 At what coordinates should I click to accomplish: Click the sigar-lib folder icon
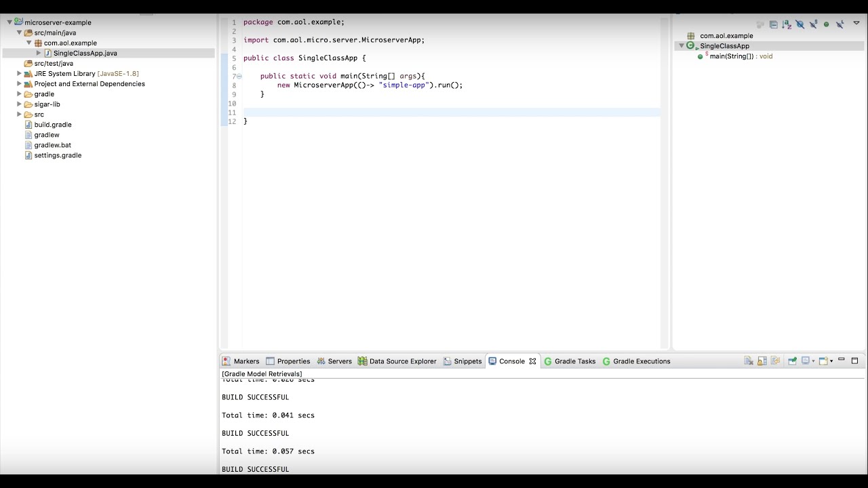(x=28, y=104)
